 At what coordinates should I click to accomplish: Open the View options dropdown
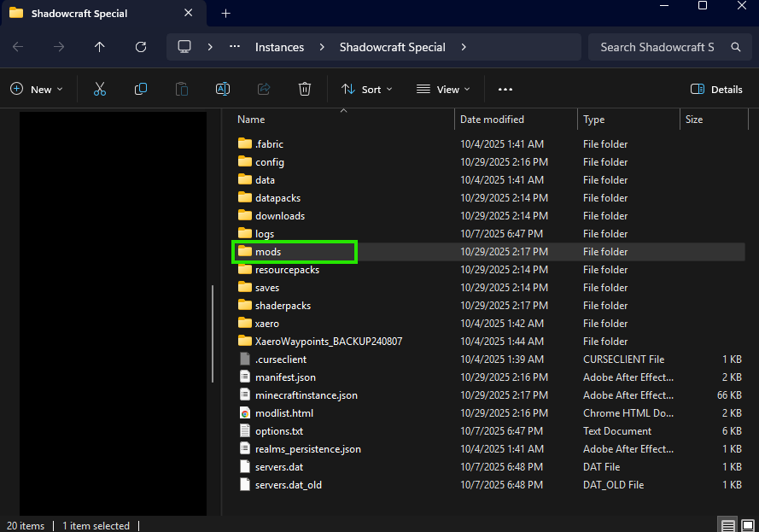[443, 89]
